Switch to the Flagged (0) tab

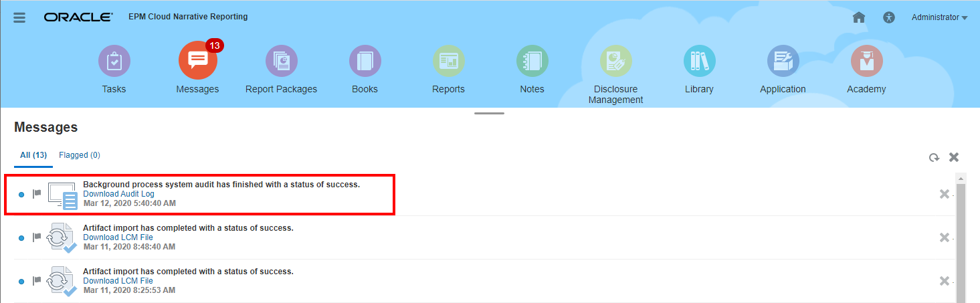pos(80,155)
